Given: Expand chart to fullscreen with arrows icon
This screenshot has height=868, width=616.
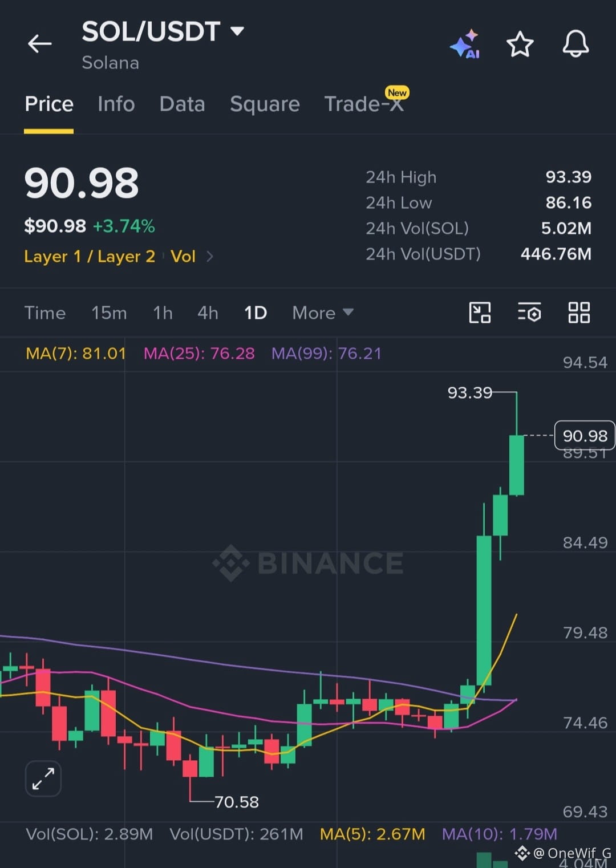Looking at the screenshot, I should tap(43, 778).
